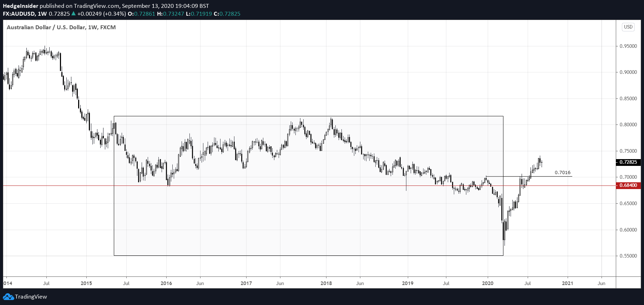Click the 2019 label on time axis

click(x=408, y=284)
